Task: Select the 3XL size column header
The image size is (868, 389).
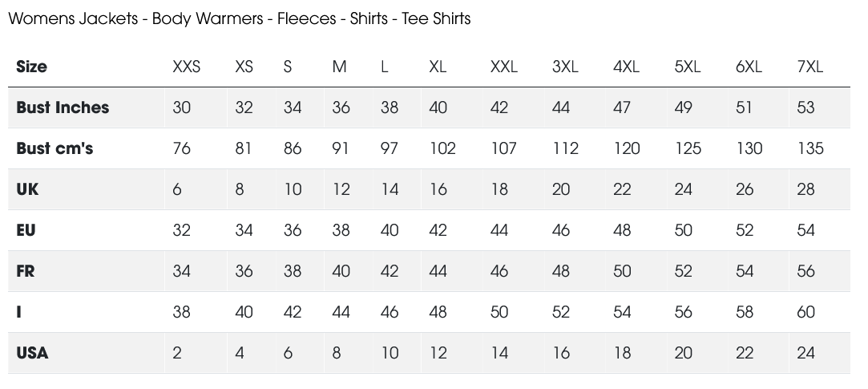Action: coord(565,67)
